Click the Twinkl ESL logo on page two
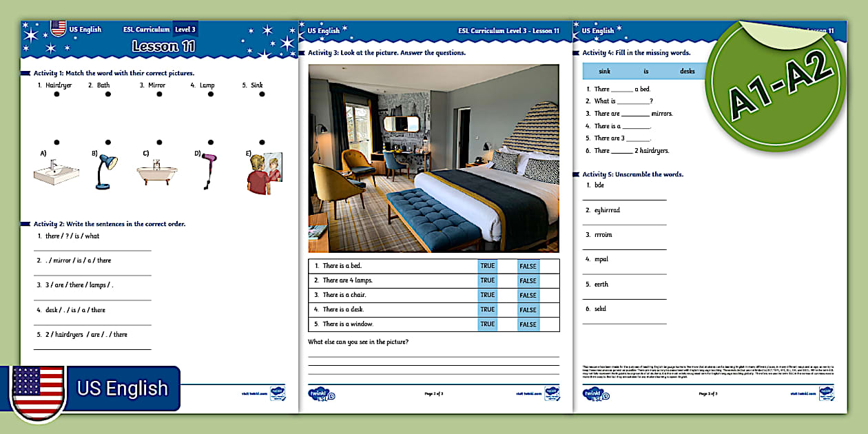 [321, 394]
